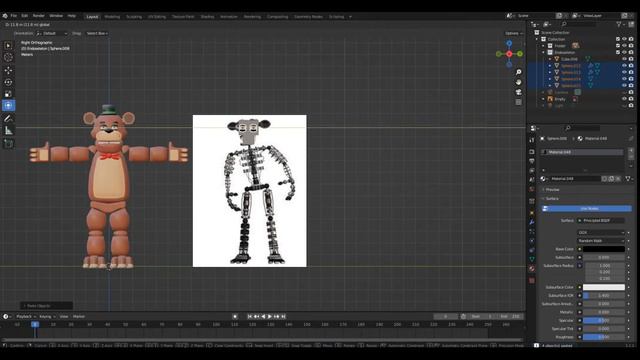Open the Render menu

39,16
